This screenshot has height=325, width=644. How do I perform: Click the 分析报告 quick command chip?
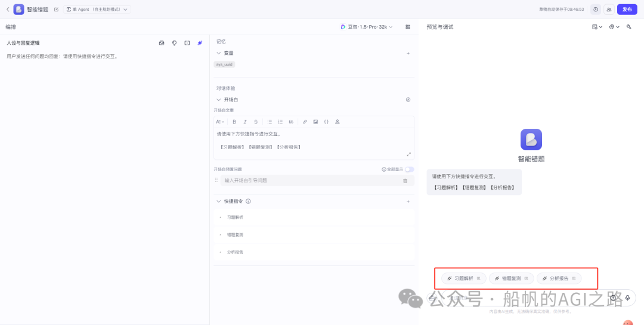pyautogui.click(x=559, y=278)
